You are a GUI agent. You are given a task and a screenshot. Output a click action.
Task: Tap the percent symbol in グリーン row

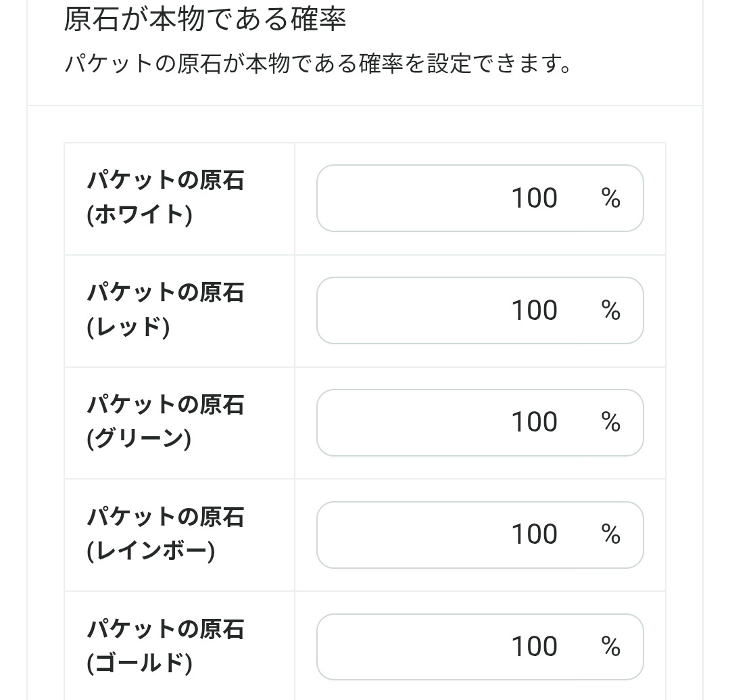click(610, 423)
